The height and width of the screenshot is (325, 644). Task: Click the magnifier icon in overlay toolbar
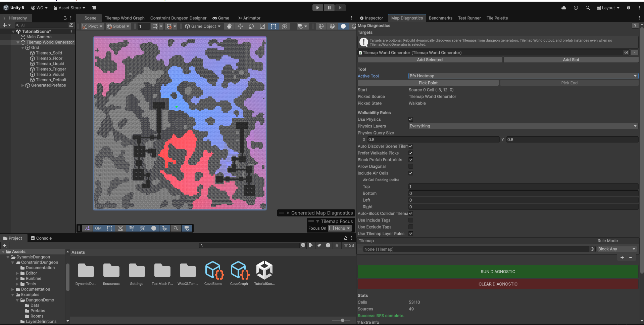176,228
